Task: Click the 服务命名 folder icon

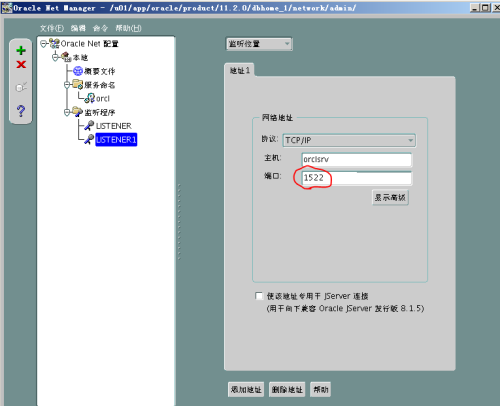Action: click(78, 84)
